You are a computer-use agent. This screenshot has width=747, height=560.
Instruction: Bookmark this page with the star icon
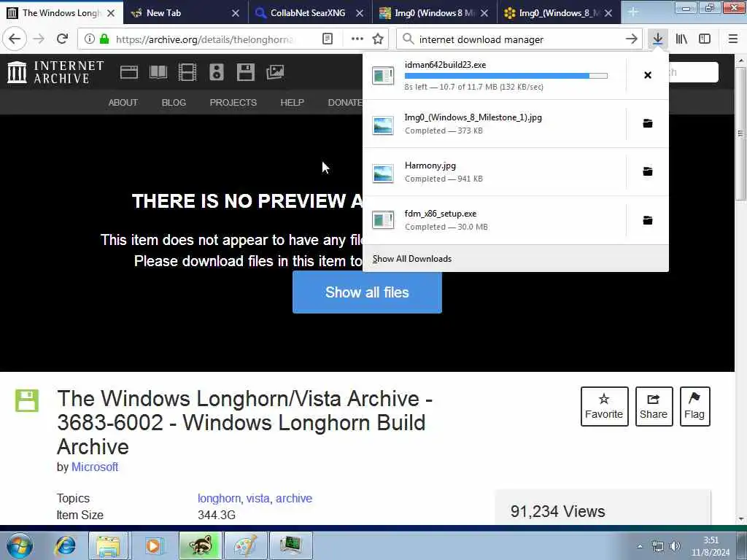tap(378, 39)
